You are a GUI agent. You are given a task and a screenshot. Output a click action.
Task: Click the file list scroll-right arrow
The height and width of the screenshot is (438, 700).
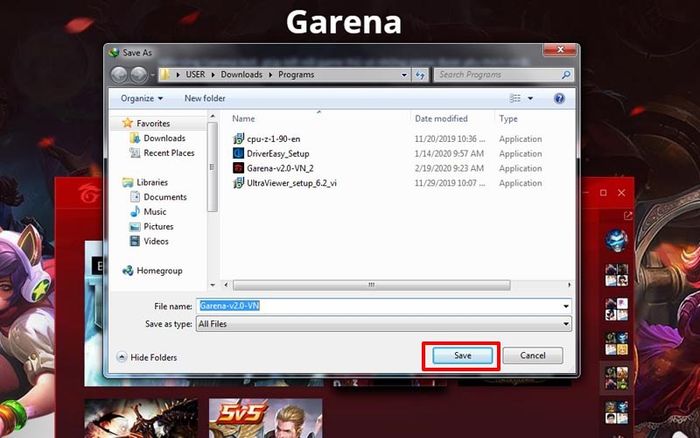569,285
